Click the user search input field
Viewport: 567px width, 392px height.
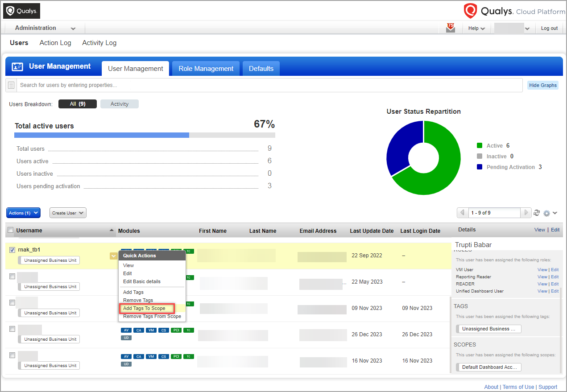268,85
